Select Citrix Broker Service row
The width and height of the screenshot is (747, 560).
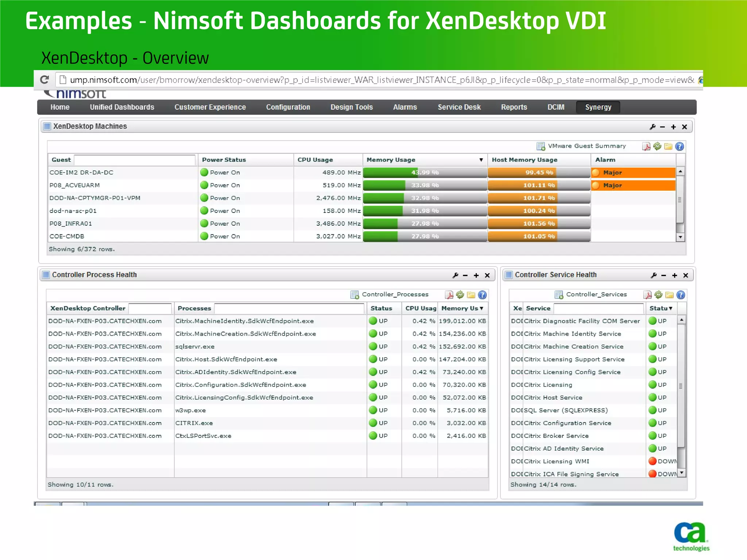tap(593, 436)
